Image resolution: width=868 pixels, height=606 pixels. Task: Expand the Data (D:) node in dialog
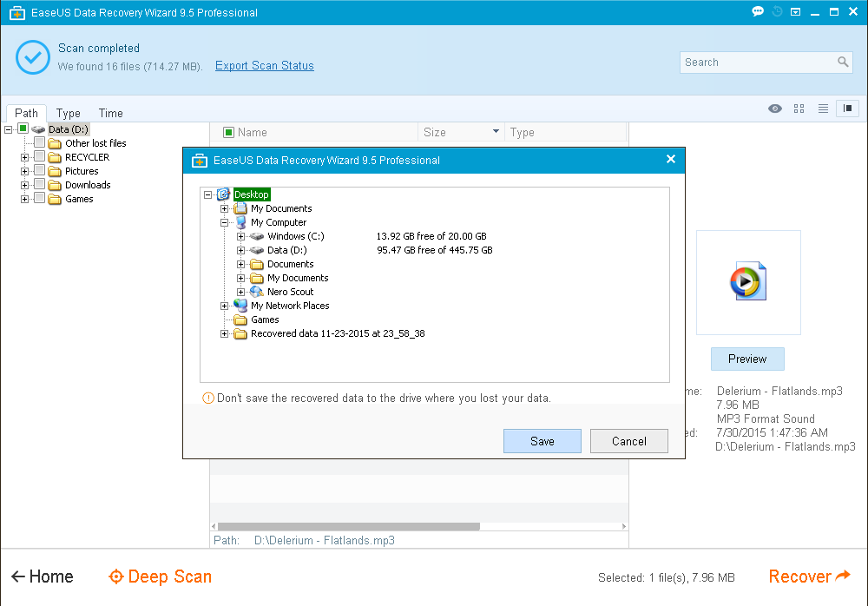click(240, 250)
